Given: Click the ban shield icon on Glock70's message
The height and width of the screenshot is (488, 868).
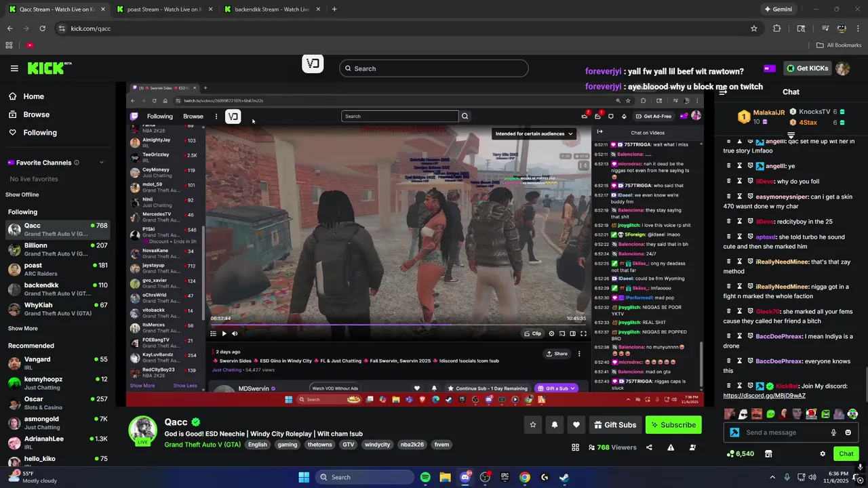Looking at the screenshot, I should click(x=751, y=311).
